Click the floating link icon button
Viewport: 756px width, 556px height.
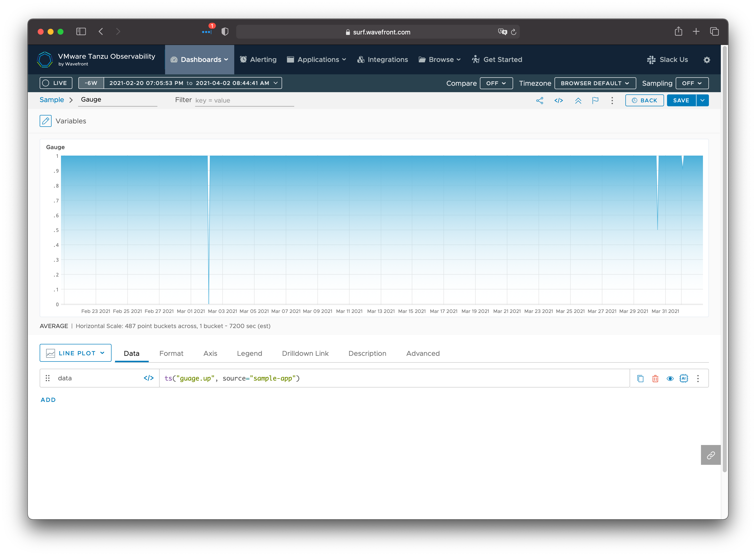(x=711, y=455)
